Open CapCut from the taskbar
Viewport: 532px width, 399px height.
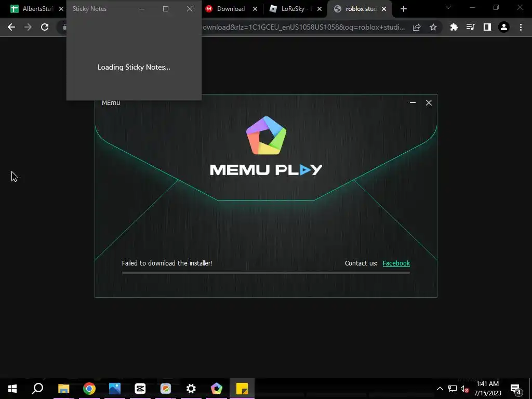(140, 389)
